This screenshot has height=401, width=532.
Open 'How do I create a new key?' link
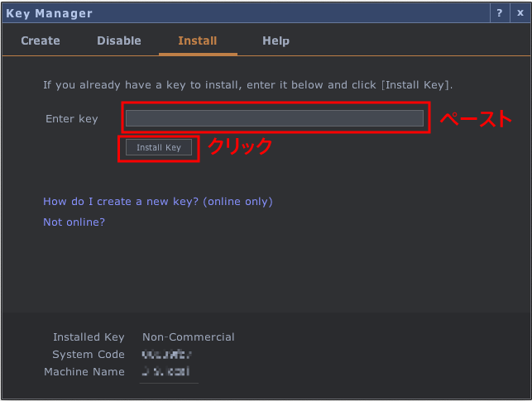click(157, 201)
